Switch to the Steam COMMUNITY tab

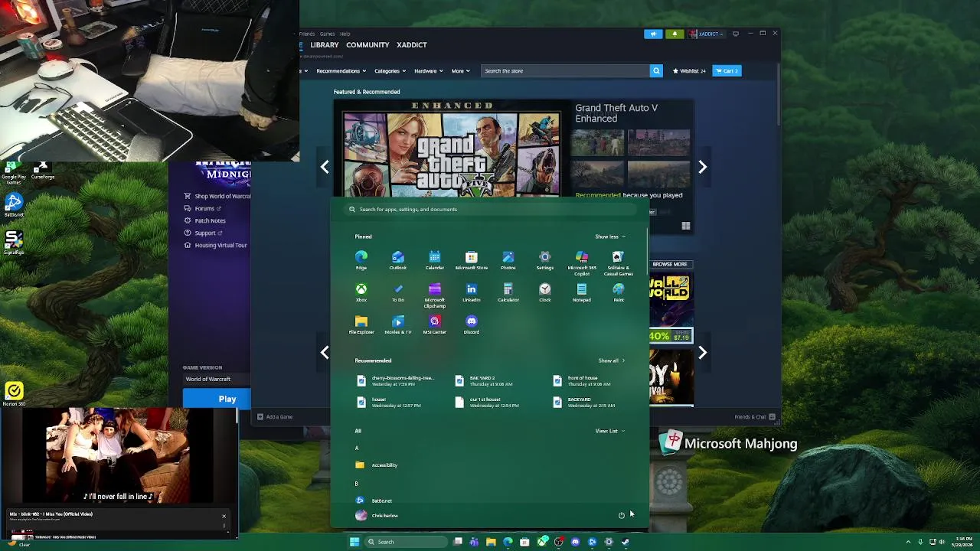367,45
